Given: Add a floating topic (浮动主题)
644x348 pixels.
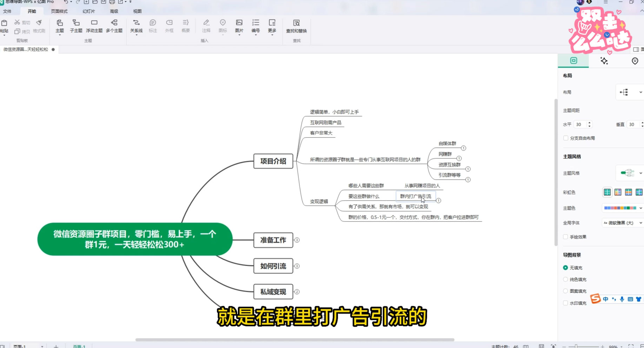Looking at the screenshot, I should click(x=94, y=25).
